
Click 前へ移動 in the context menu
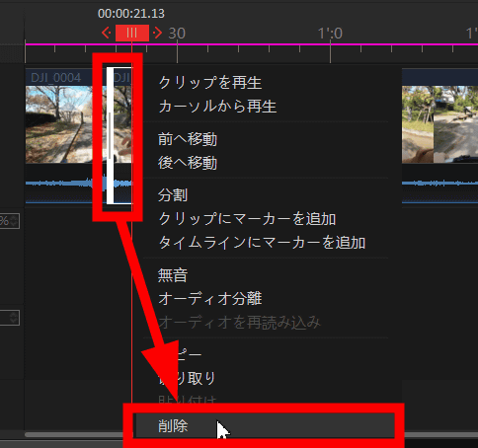188,139
